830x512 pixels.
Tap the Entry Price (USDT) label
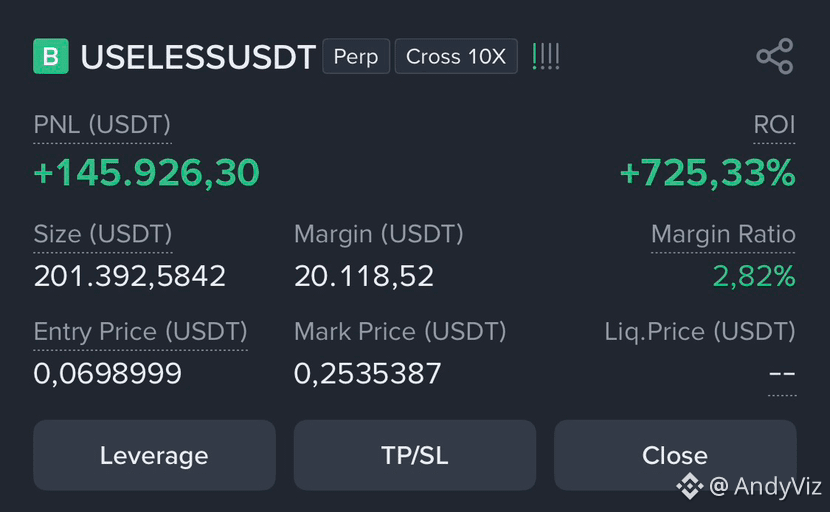[140, 332]
